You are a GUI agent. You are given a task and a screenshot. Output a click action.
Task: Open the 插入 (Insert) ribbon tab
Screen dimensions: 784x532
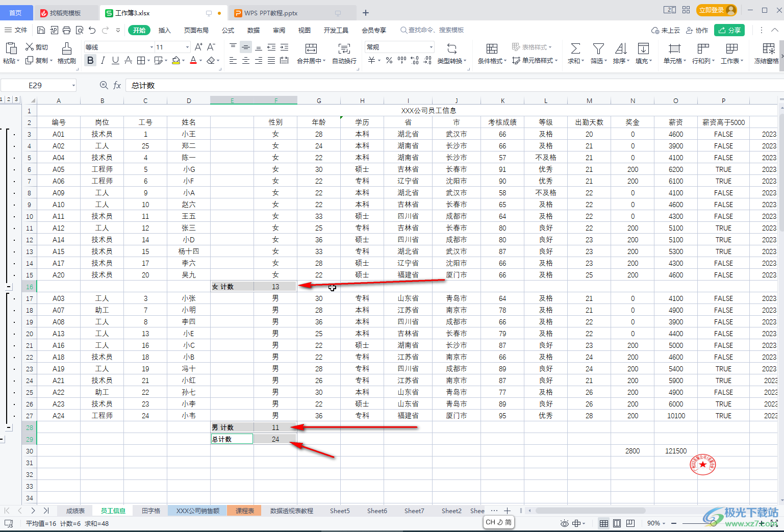pos(164,31)
